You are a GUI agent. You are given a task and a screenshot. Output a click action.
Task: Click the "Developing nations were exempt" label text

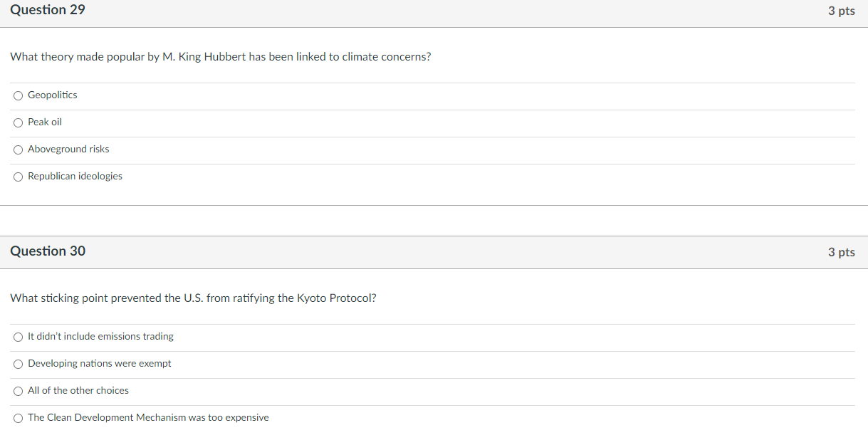coord(100,364)
